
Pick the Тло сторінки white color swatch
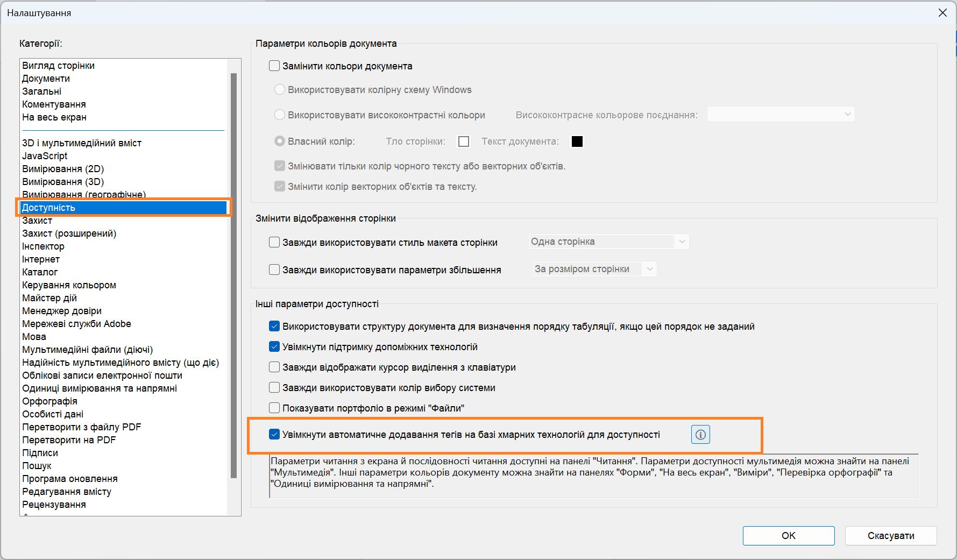click(464, 141)
